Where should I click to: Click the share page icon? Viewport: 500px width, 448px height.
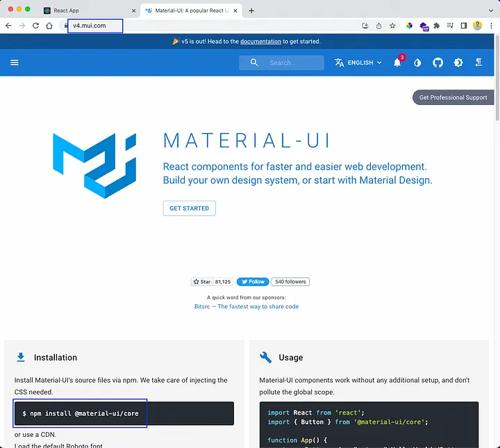pyautogui.click(x=379, y=26)
